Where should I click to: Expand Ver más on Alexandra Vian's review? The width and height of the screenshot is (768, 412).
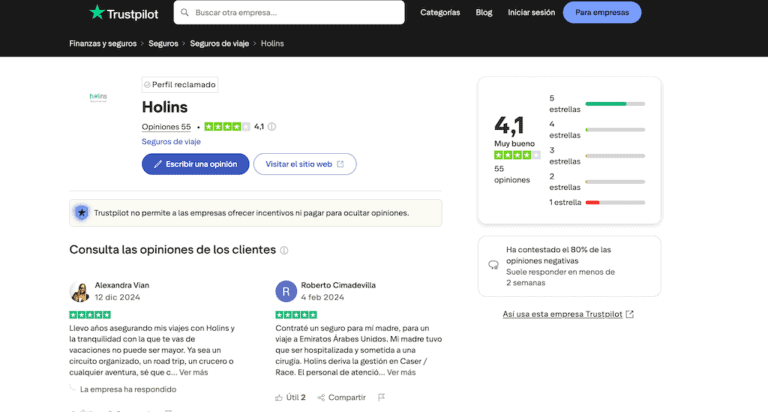(x=193, y=372)
